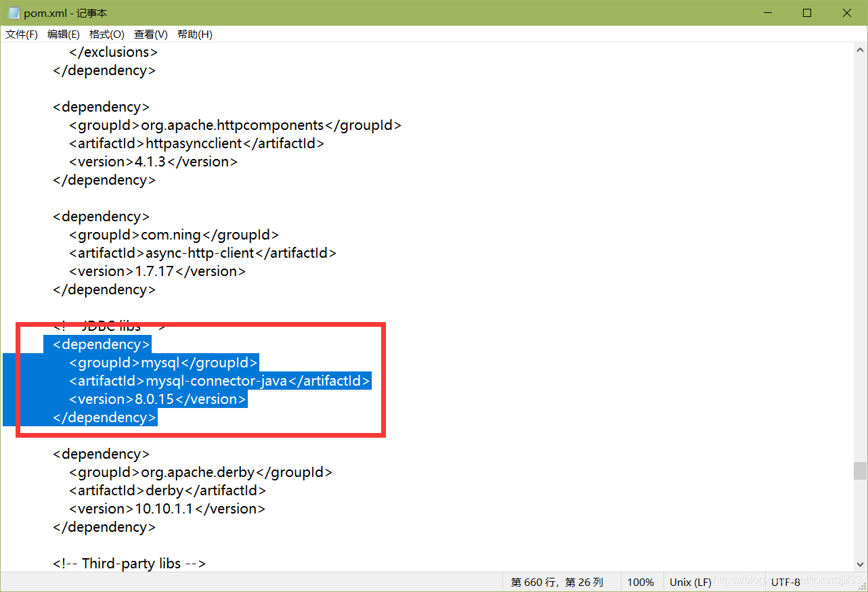Click the async-http-client artifactId line
This screenshot has height=592, width=868.
[202, 253]
